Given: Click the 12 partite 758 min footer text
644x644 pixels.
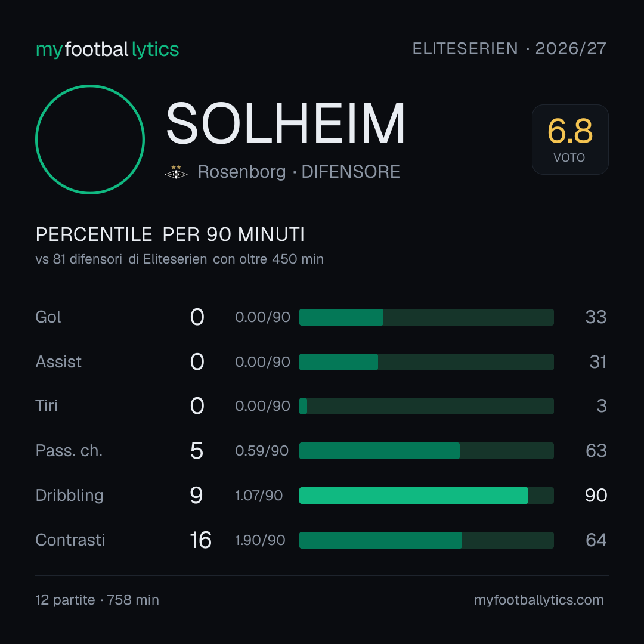Looking at the screenshot, I should pos(97,600).
